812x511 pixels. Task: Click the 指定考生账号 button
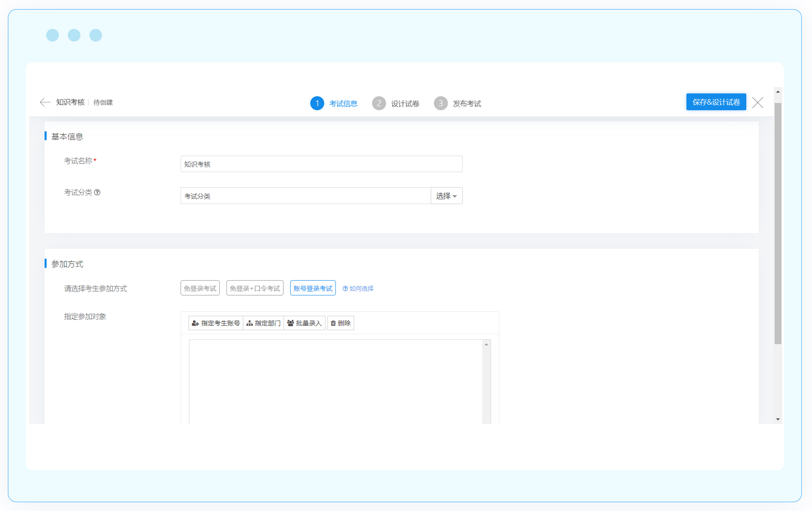click(216, 323)
